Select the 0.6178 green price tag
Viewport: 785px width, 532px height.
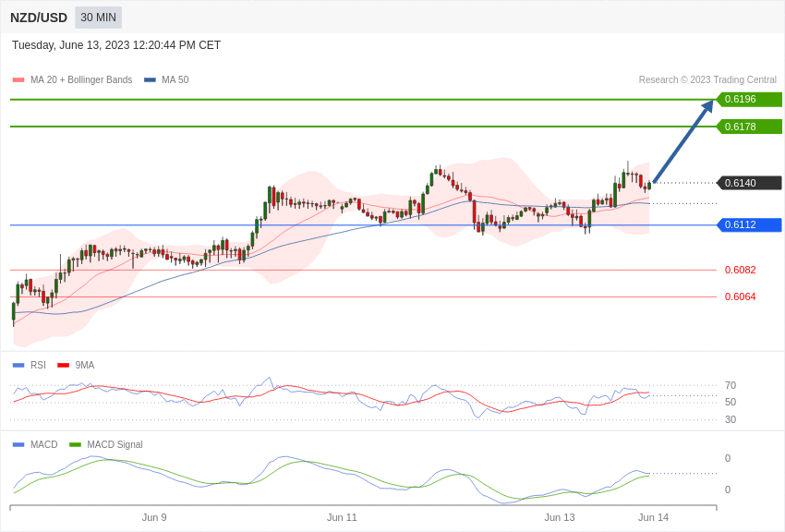(749, 127)
